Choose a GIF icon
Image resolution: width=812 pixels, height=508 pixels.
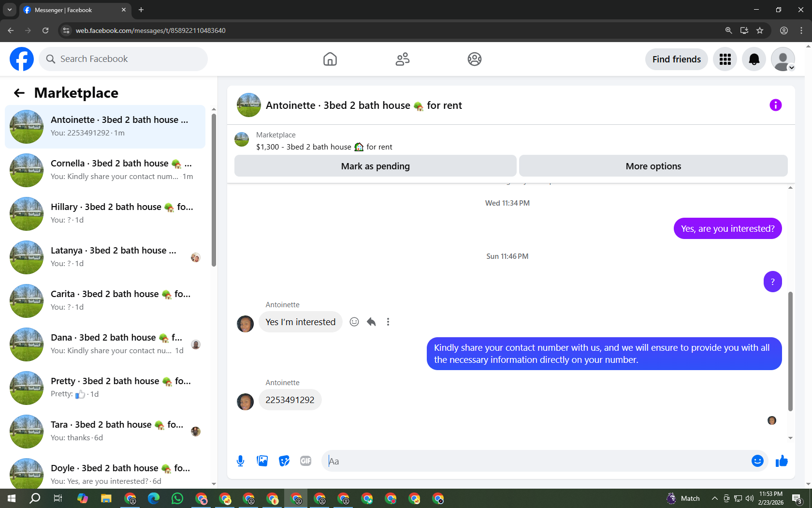click(306, 461)
